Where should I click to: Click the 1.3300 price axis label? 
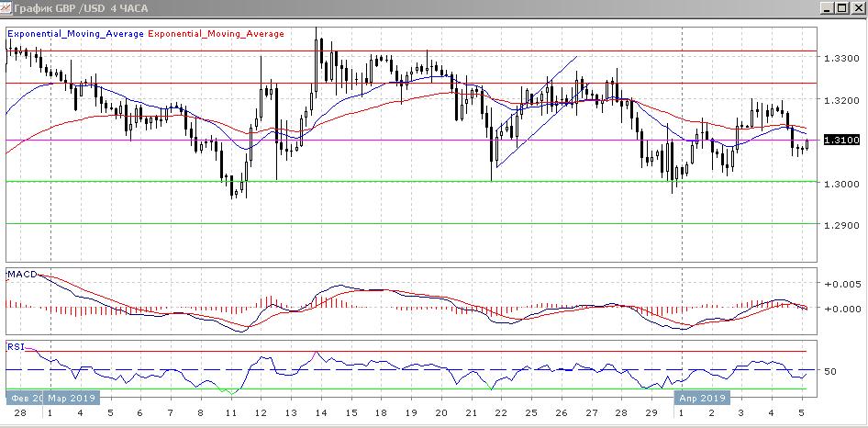pyautogui.click(x=840, y=58)
